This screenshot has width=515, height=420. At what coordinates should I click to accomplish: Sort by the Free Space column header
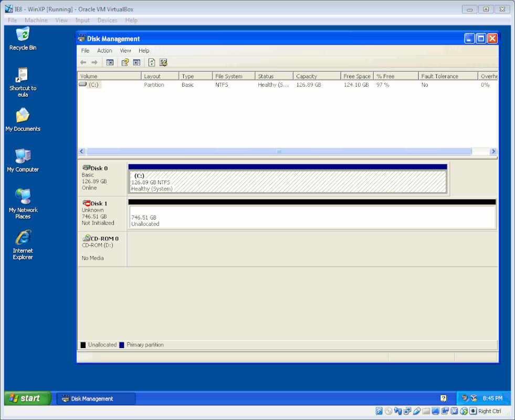coord(358,76)
